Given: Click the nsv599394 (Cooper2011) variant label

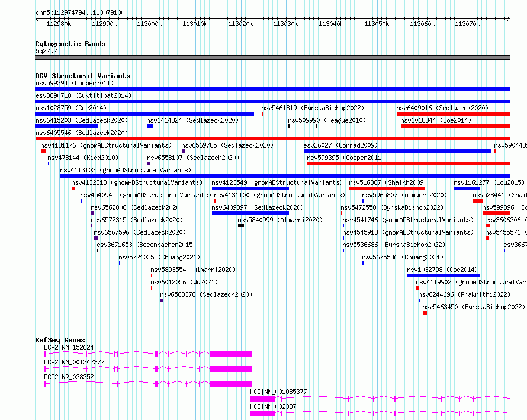Looking at the screenshot, I should point(75,83).
